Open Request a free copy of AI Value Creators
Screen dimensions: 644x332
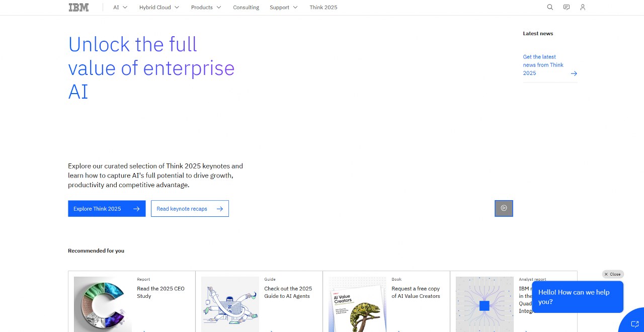[x=386, y=301]
